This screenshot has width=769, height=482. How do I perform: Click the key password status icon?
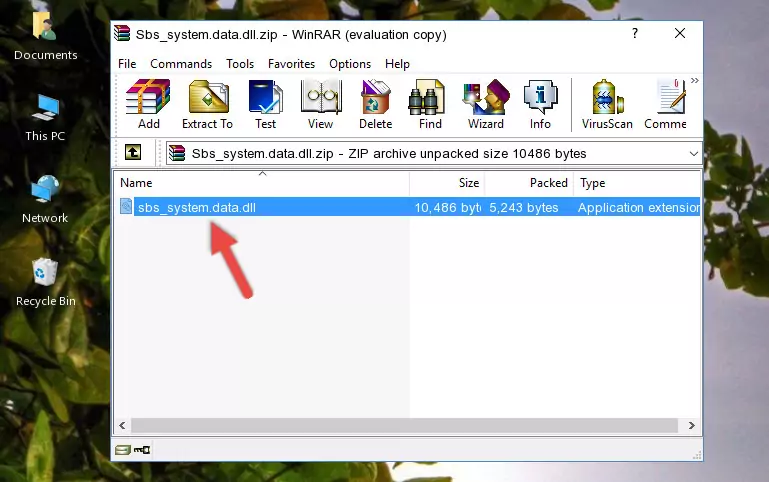pyautogui.click(x=142, y=450)
